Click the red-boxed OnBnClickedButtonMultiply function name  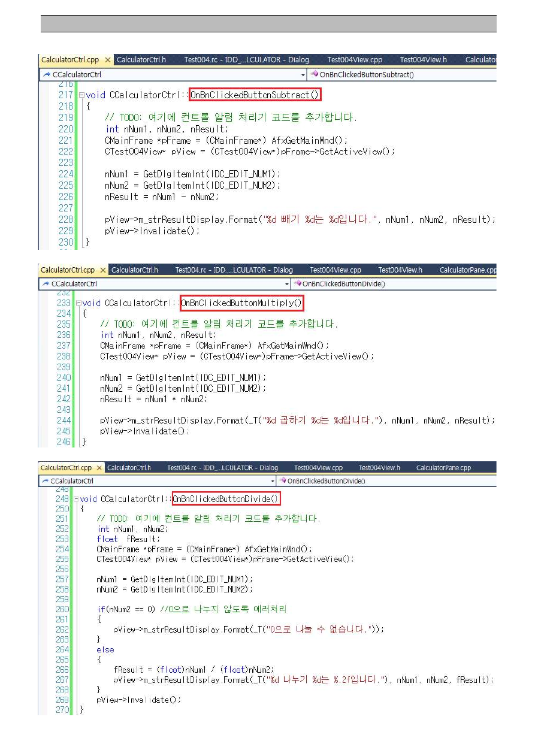[241, 304]
